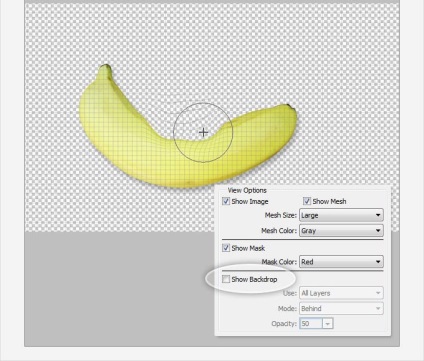Image resolution: width=424 pixels, height=361 pixels.
Task: Uncheck the Show Image checkbox
Action: click(226, 201)
